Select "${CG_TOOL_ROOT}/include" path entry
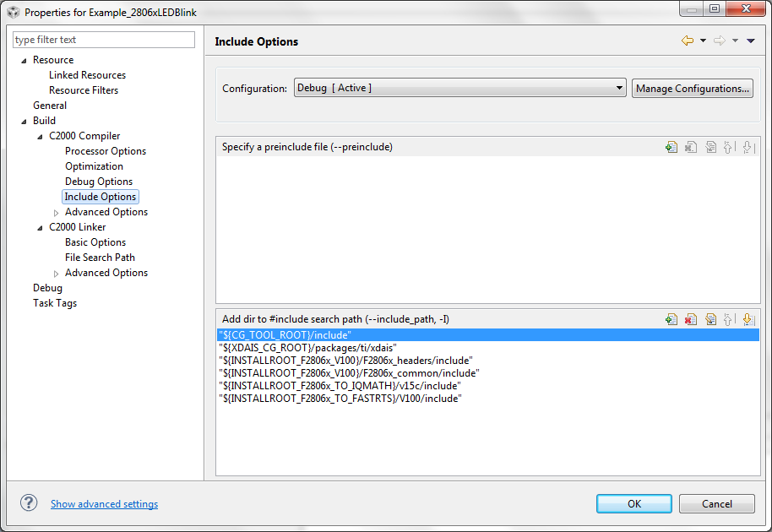This screenshot has height=532, width=772. (488, 335)
